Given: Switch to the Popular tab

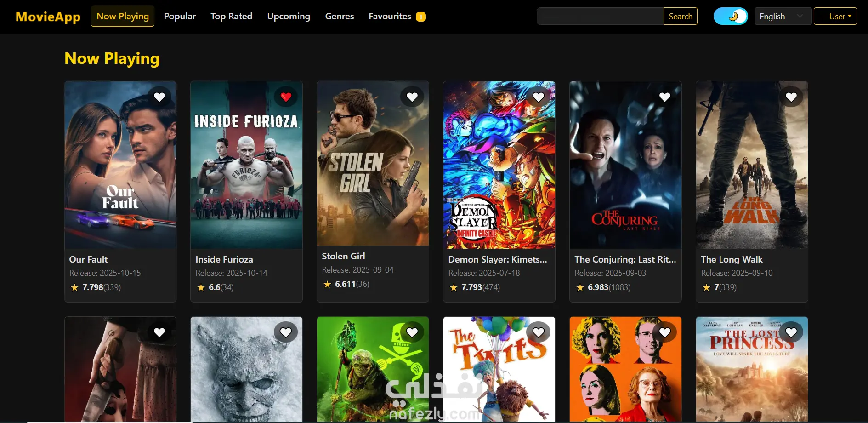Looking at the screenshot, I should pos(180,16).
